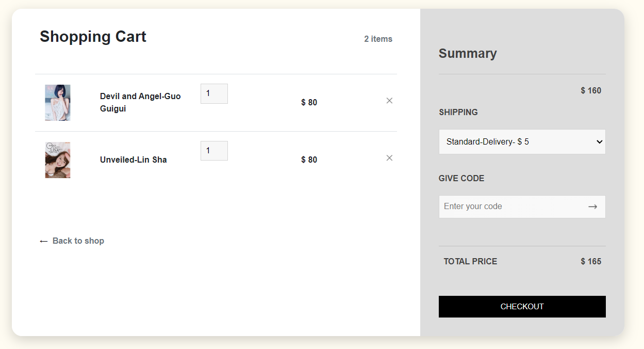Click the Enter your code input
The height and width of the screenshot is (349, 644).
click(x=510, y=206)
